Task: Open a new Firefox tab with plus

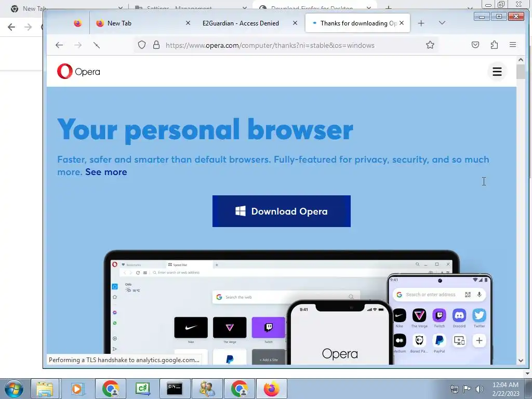Action: 421,23
